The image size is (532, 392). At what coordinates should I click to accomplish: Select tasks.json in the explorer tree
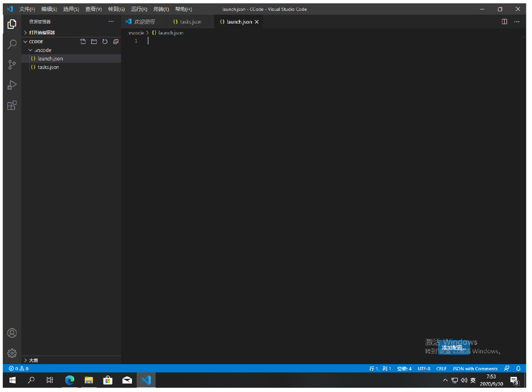pos(48,67)
